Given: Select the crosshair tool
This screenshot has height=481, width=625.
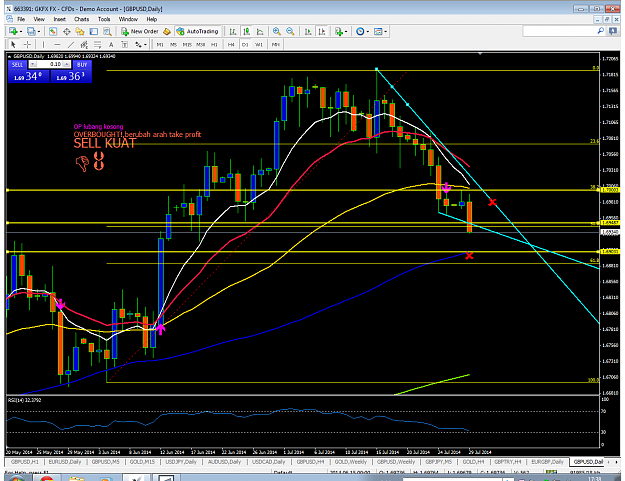Looking at the screenshot, I should (x=27, y=45).
